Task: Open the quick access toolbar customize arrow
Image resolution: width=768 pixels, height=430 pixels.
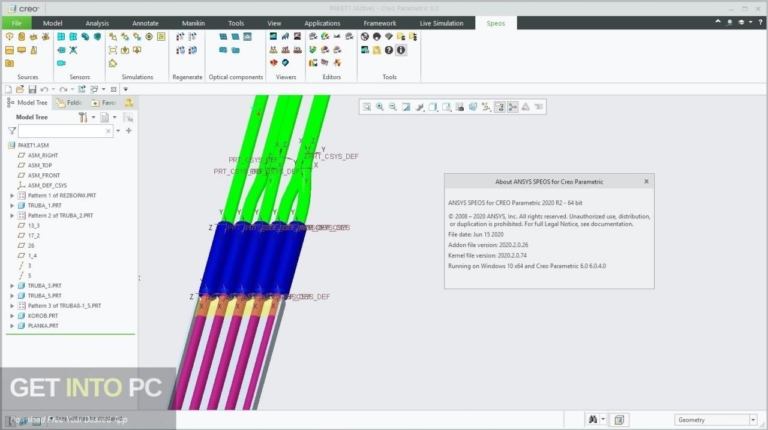Action: (126, 89)
